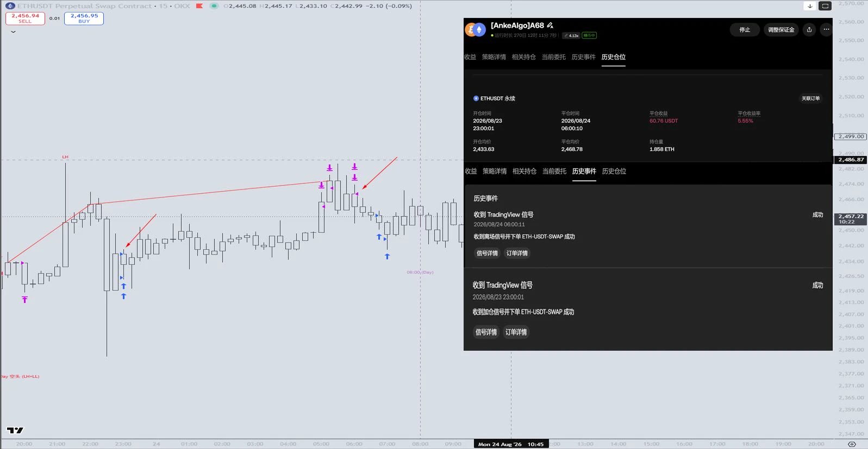Open the 关联订单 link
The height and width of the screenshot is (449, 868).
click(x=810, y=99)
